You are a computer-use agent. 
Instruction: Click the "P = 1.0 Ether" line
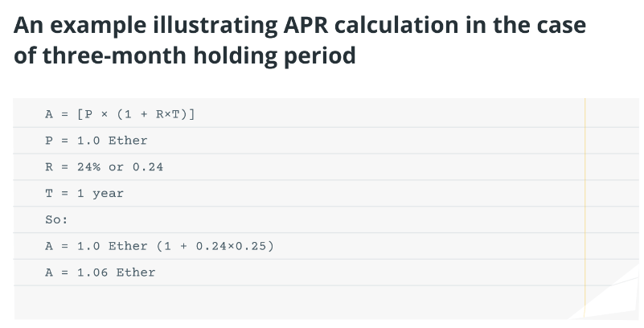click(96, 141)
